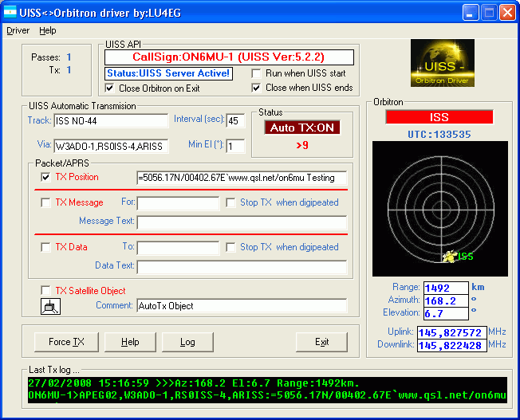Viewport: 520px width, 420px height.
Task: Click the message For field
Action: pos(178,203)
